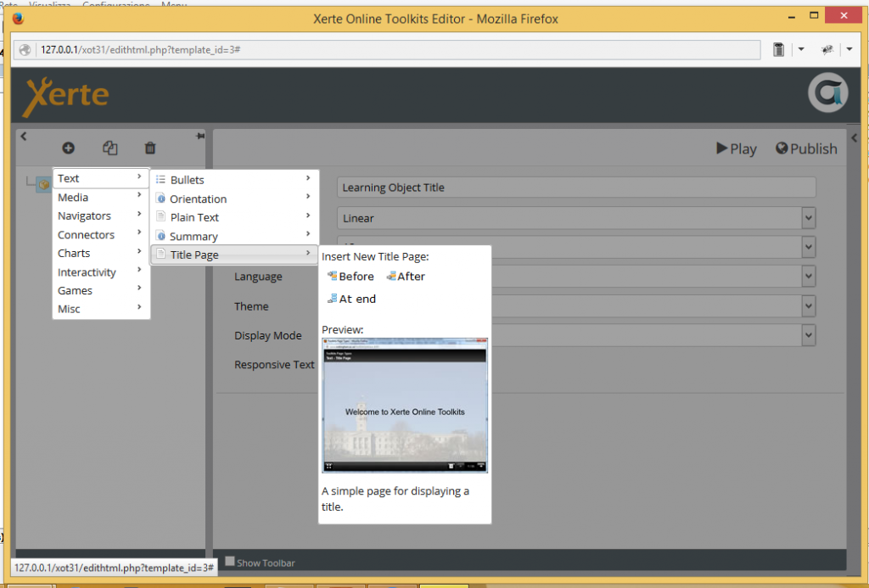Open the Misc category menu

101,309
